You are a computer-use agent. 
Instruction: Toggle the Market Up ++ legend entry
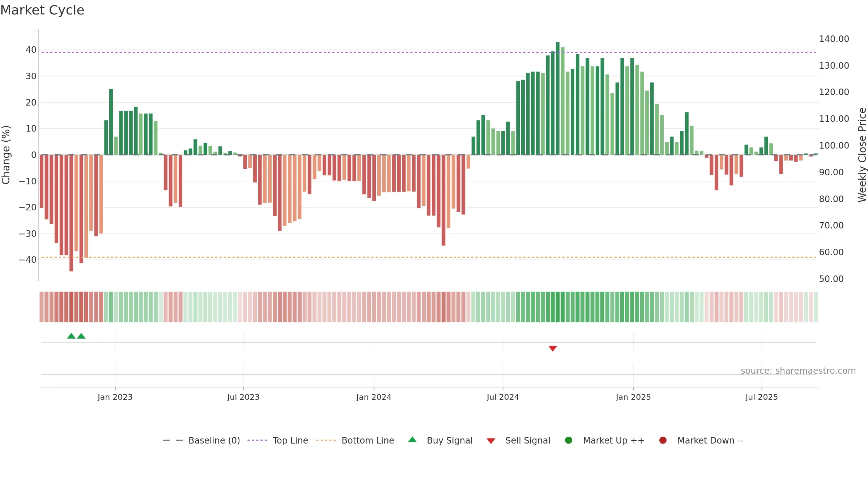(605, 440)
